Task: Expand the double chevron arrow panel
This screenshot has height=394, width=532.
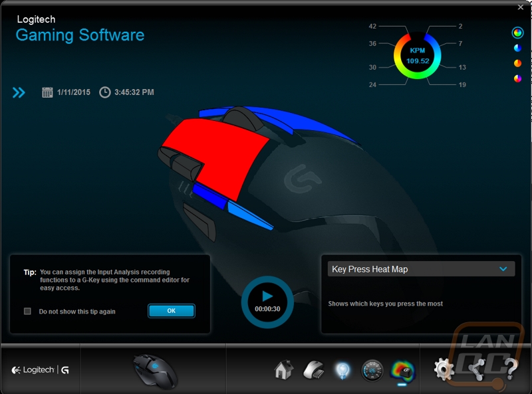Action: coord(19,92)
